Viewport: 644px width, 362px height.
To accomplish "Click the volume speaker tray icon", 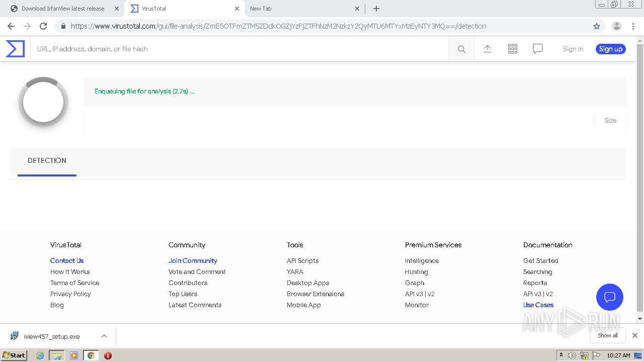I will click(572, 355).
